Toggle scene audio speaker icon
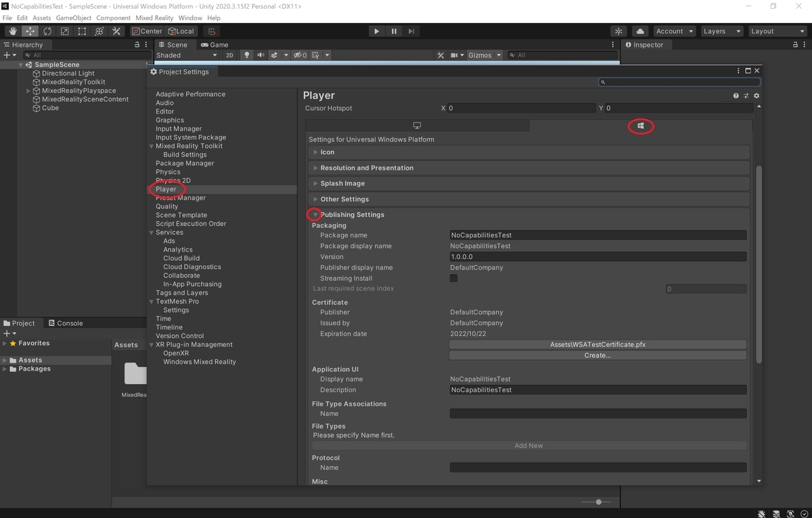The width and height of the screenshot is (812, 518). (261, 55)
